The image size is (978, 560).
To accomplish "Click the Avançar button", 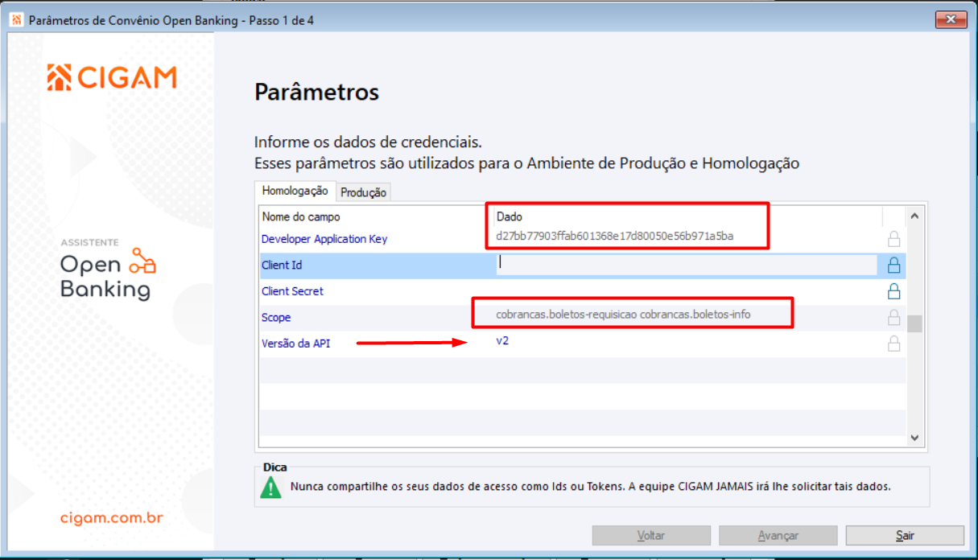I will click(778, 535).
